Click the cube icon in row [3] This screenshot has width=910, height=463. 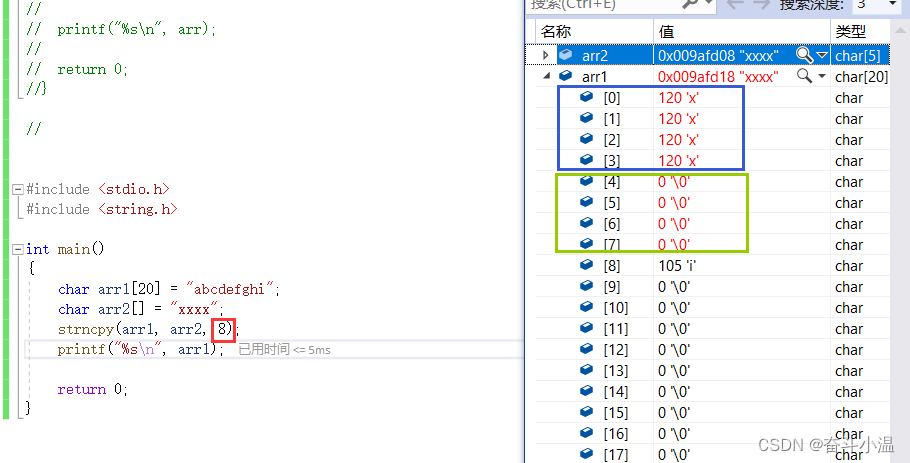[587, 160]
